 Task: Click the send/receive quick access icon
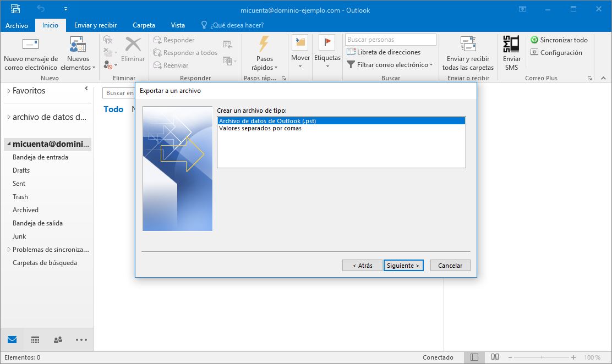coord(15,9)
